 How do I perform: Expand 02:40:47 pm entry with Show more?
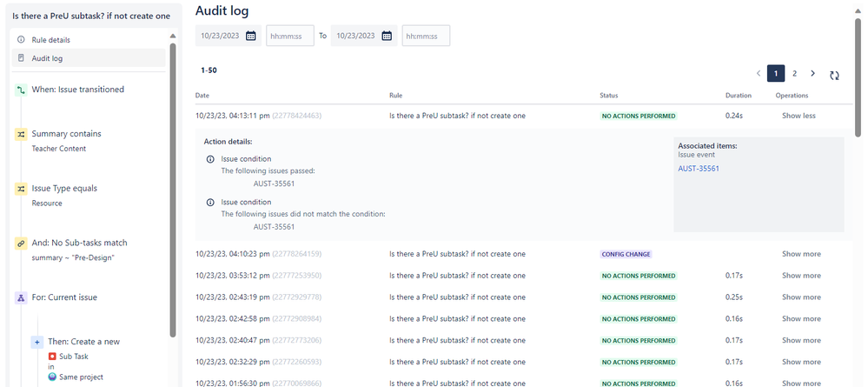pyautogui.click(x=801, y=340)
